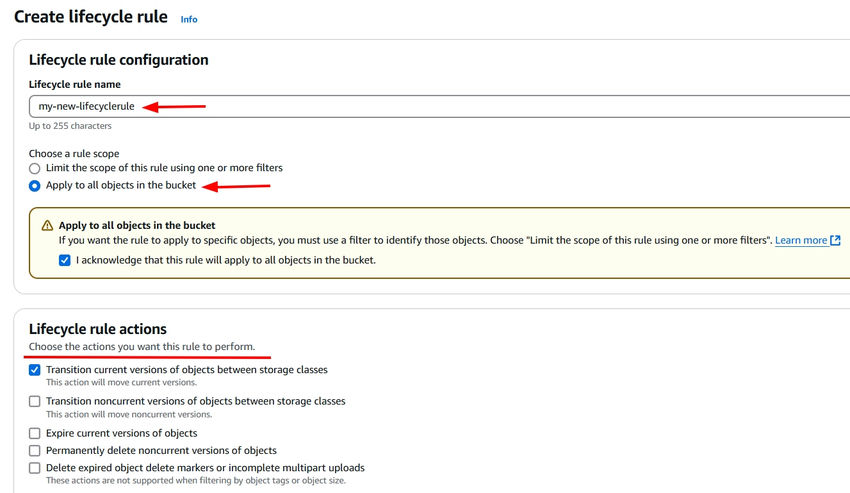The width and height of the screenshot is (850, 493).
Task: Select Limit the scope using filters radio option
Action: pyautogui.click(x=35, y=168)
